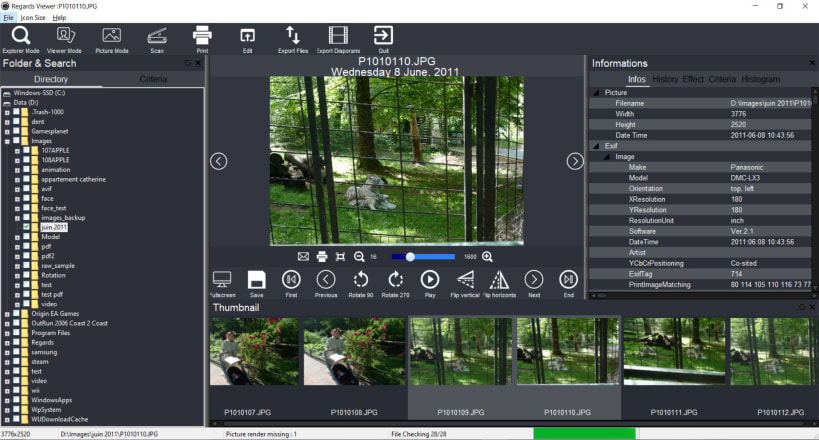Zoom out with the minus magnifier
Screen dimensions: 819x440
click(x=359, y=257)
